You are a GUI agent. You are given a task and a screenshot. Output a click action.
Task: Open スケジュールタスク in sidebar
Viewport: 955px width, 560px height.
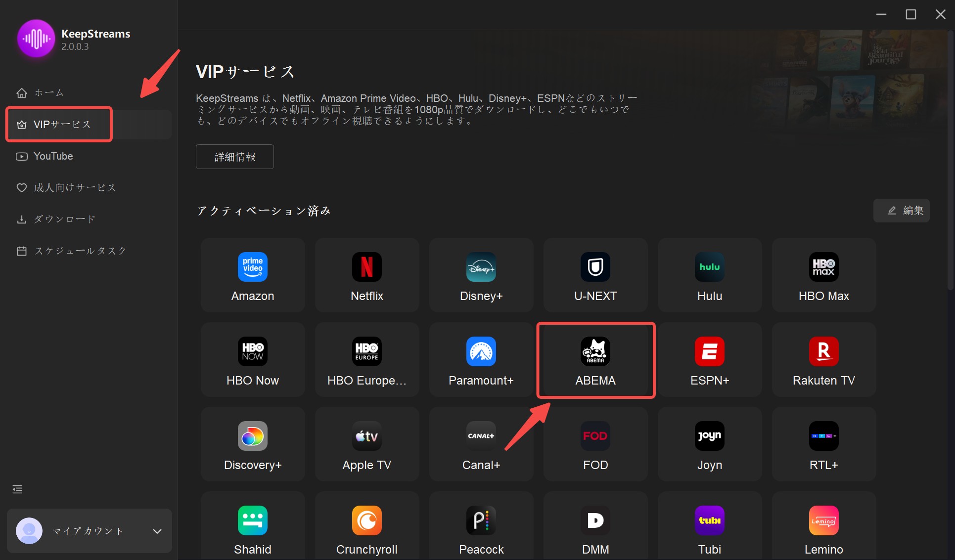(89, 251)
